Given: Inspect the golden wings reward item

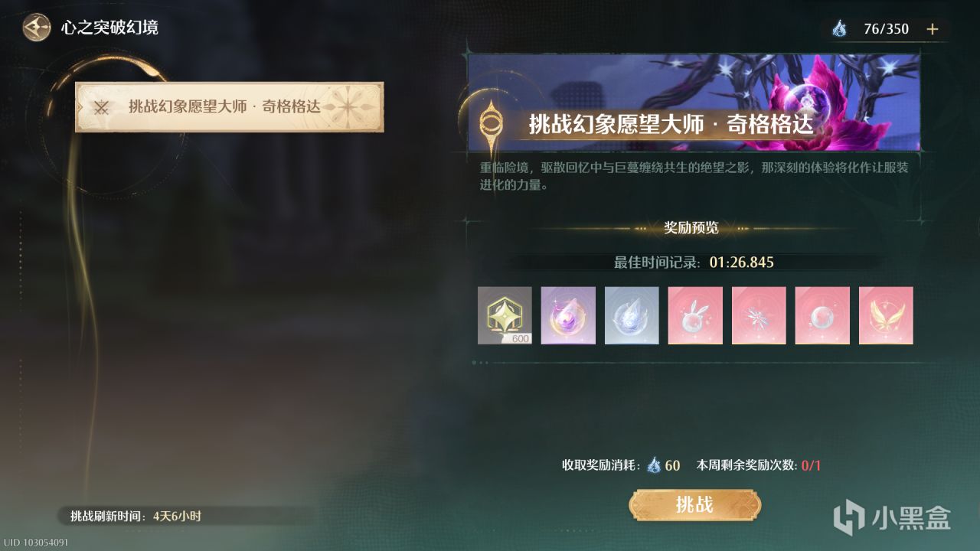Looking at the screenshot, I should [886, 315].
